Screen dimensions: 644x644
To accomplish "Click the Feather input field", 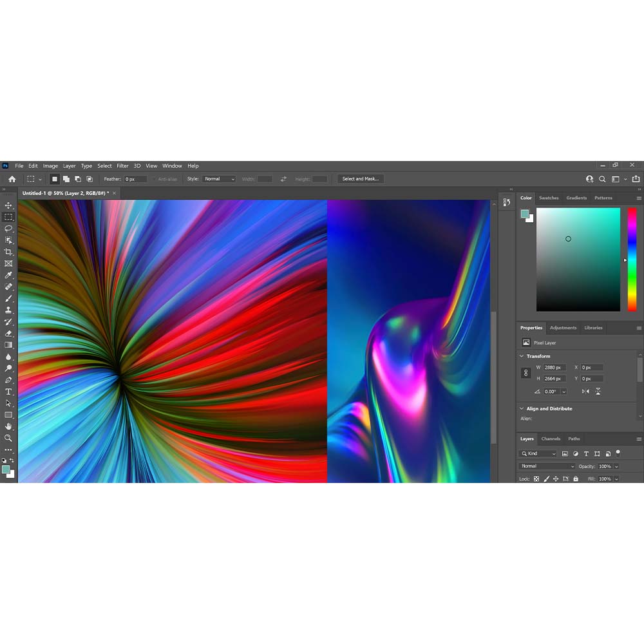I will point(135,179).
